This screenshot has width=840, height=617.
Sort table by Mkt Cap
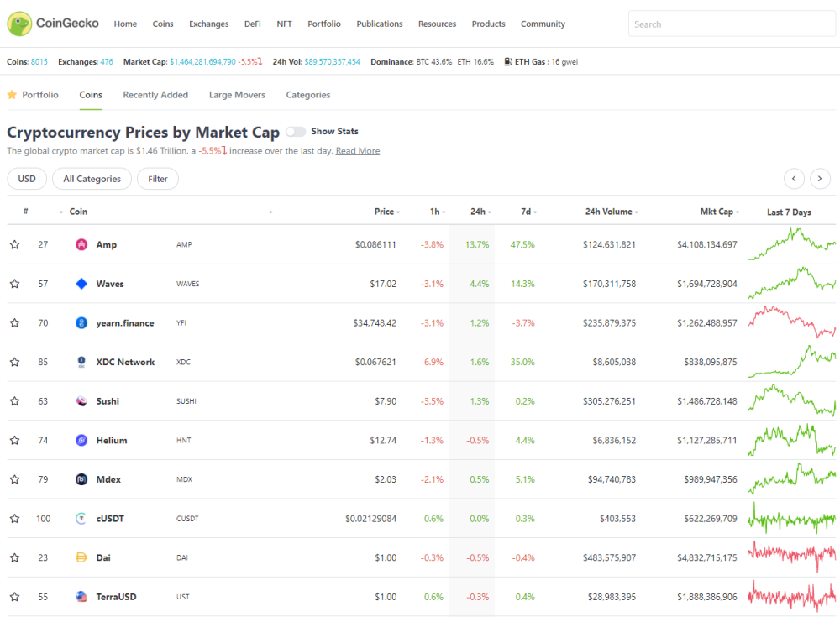(720, 212)
